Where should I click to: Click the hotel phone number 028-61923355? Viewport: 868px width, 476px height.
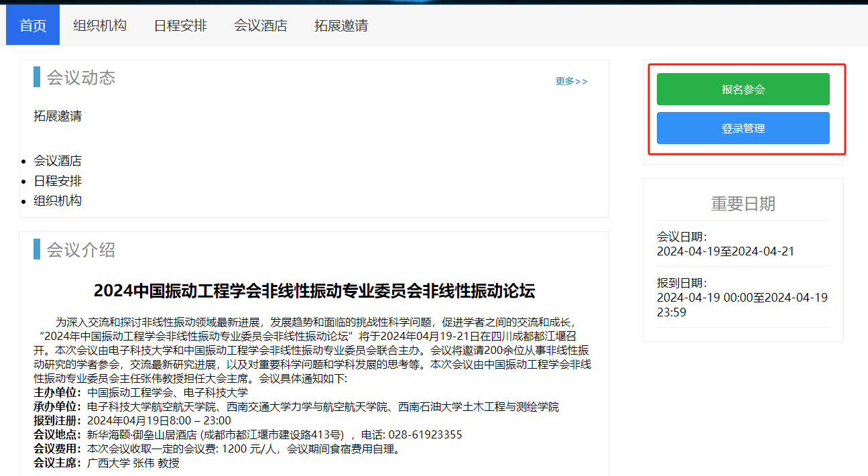(x=417, y=435)
